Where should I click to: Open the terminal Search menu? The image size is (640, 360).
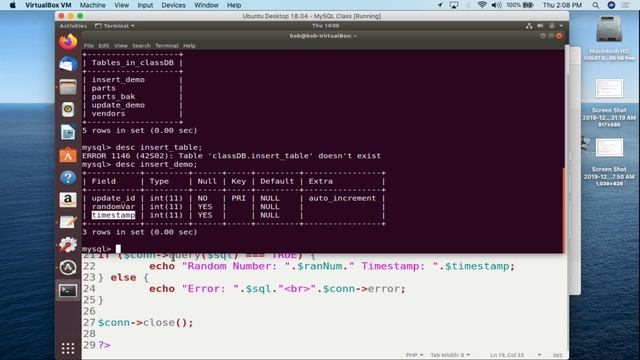point(141,46)
